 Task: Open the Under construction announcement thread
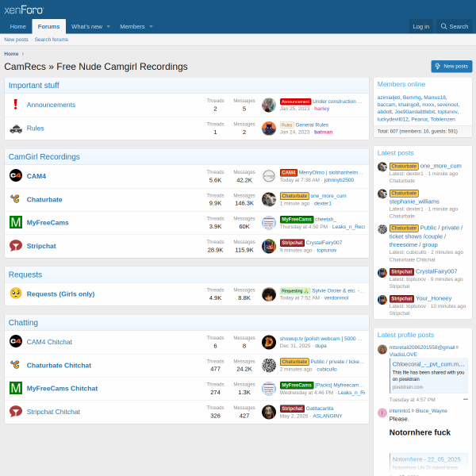(337, 102)
